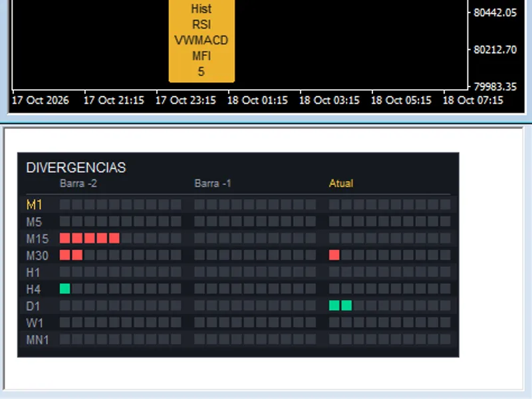Click the 17 Oct 21:15 time label
The height and width of the screenshot is (399, 532).
(x=114, y=100)
